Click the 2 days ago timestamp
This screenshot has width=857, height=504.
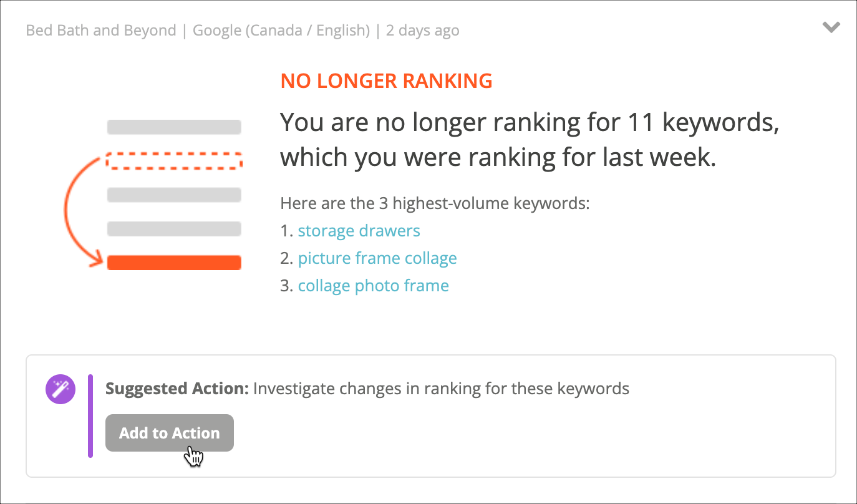tap(422, 30)
